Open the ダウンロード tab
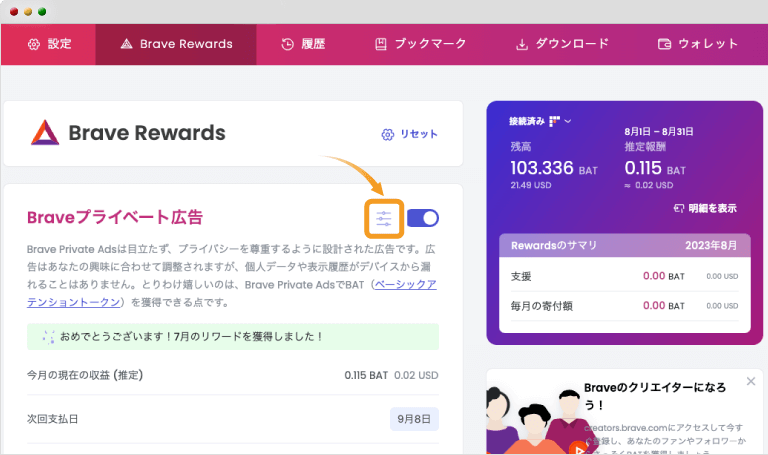 562,44
